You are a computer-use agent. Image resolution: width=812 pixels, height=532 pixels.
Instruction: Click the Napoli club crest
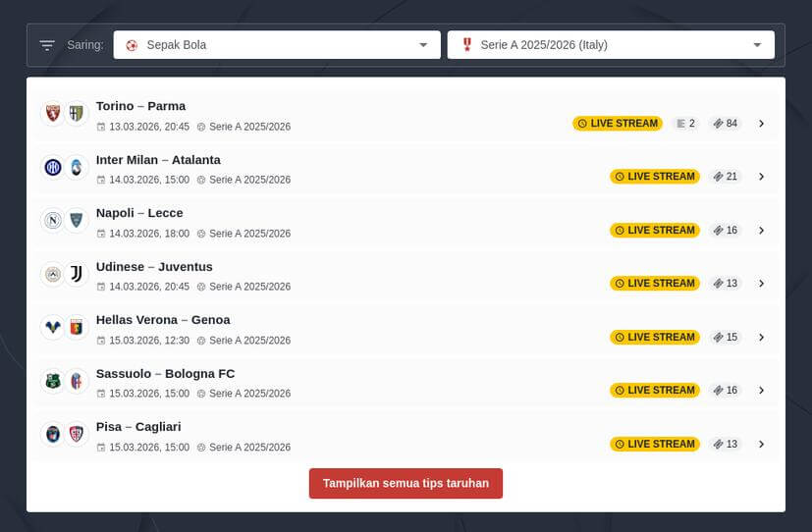click(x=53, y=221)
